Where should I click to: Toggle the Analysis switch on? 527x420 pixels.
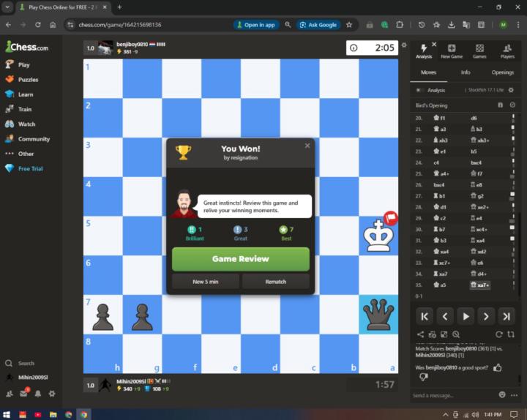coord(419,90)
